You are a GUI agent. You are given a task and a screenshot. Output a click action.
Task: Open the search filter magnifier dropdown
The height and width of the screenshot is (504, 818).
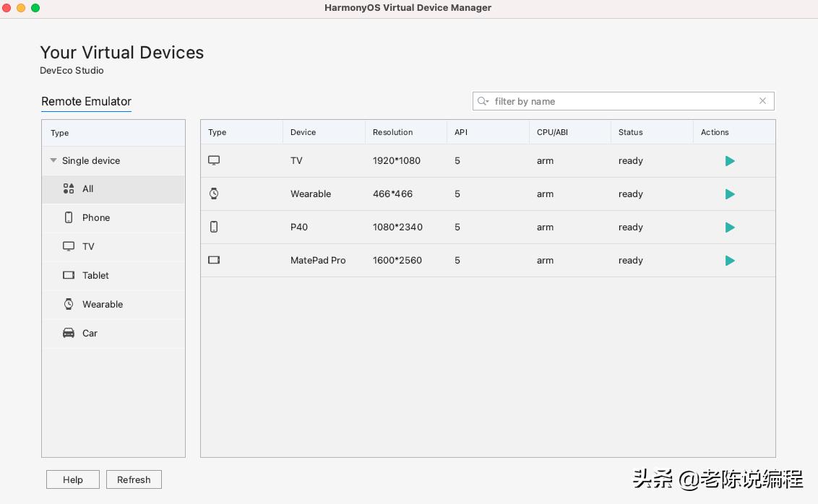483,101
